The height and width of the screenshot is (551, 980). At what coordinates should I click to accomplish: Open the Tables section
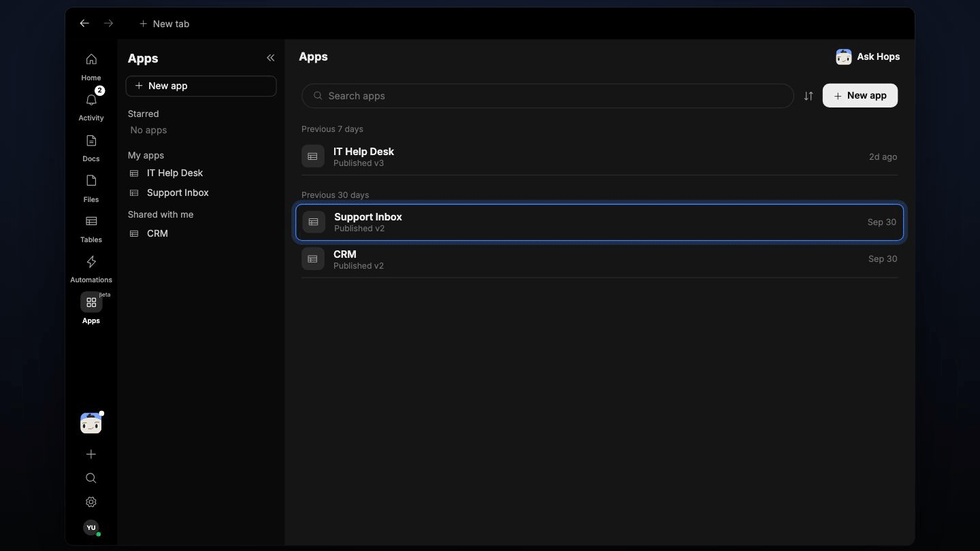click(x=91, y=229)
